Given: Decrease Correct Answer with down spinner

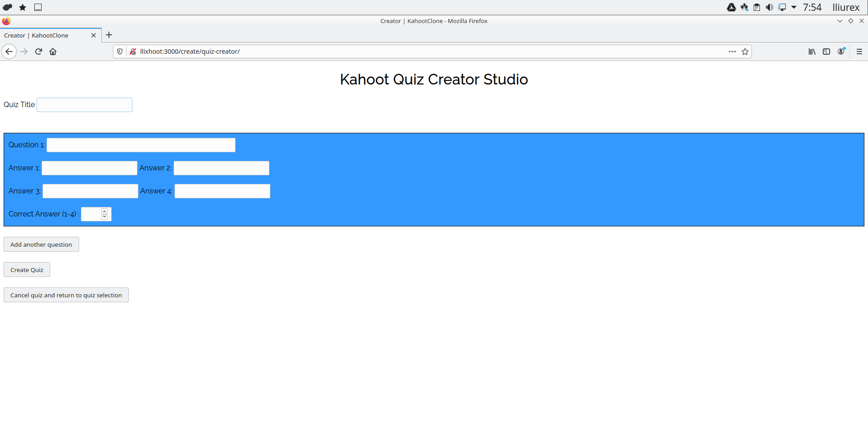Looking at the screenshot, I should pos(104,217).
